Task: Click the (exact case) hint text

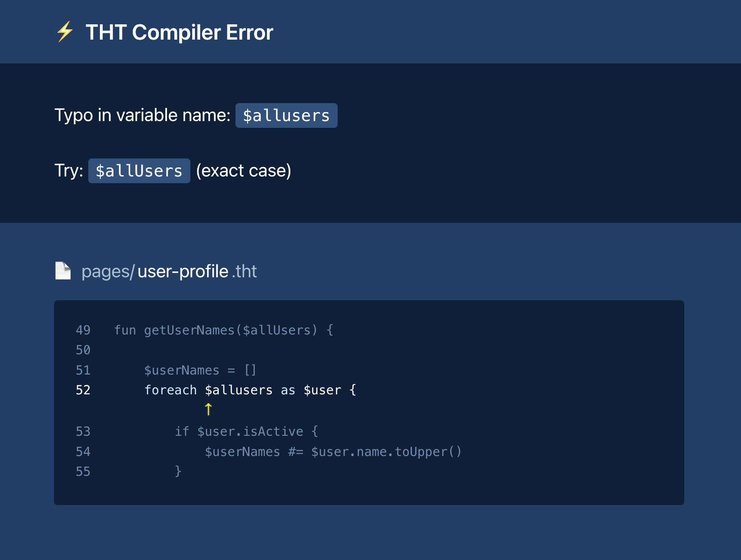Action: tap(244, 171)
